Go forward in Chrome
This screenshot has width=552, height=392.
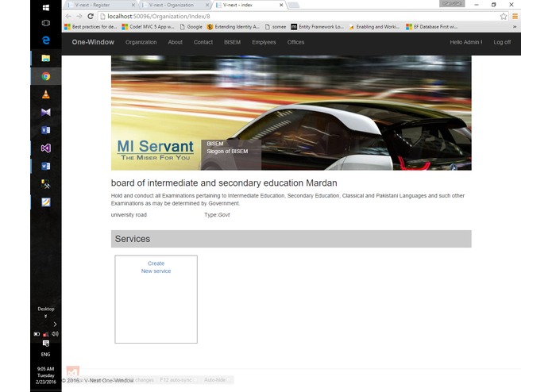(x=79, y=16)
